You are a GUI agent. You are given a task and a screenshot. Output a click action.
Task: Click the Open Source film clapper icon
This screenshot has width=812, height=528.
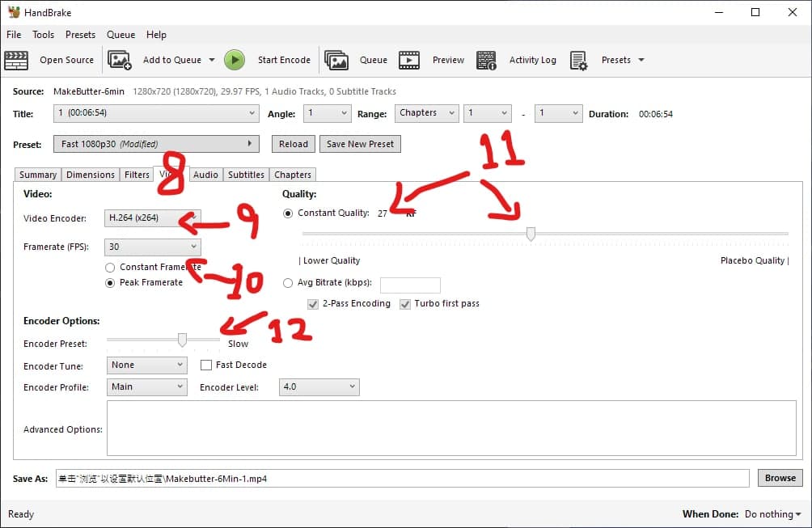click(x=16, y=60)
